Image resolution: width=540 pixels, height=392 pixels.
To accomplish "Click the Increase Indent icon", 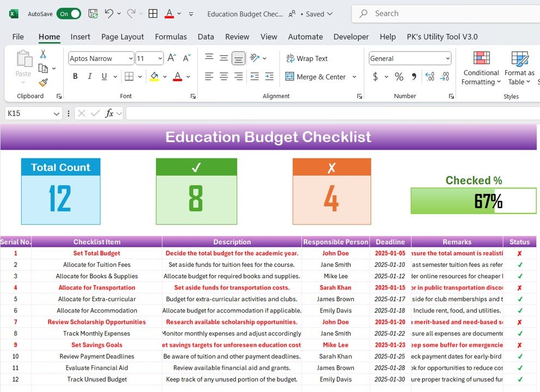I will tap(269, 77).
